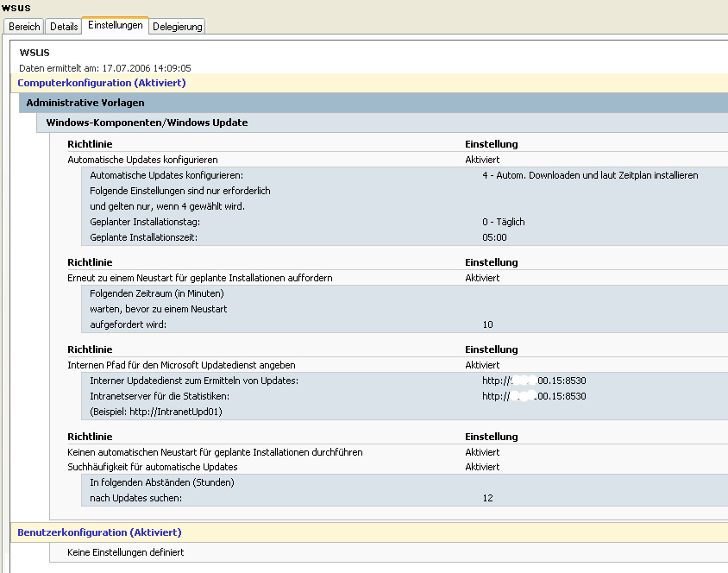The height and width of the screenshot is (573, 728).
Task: Click 'aufgefordert wird:' label
Action: tap(129, 324)
